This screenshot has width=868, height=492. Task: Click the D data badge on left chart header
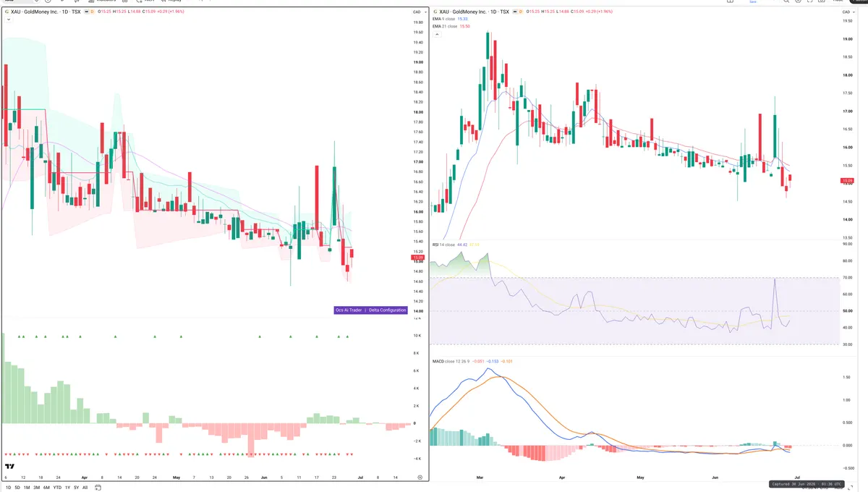[x=93, y=12]
